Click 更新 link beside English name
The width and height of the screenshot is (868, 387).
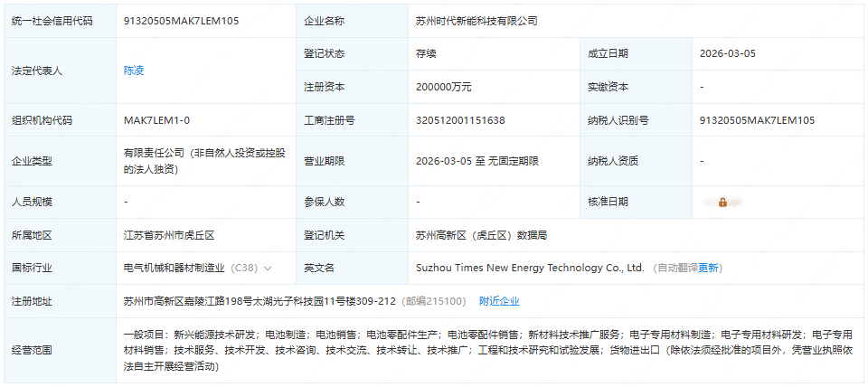coord(709,268)
